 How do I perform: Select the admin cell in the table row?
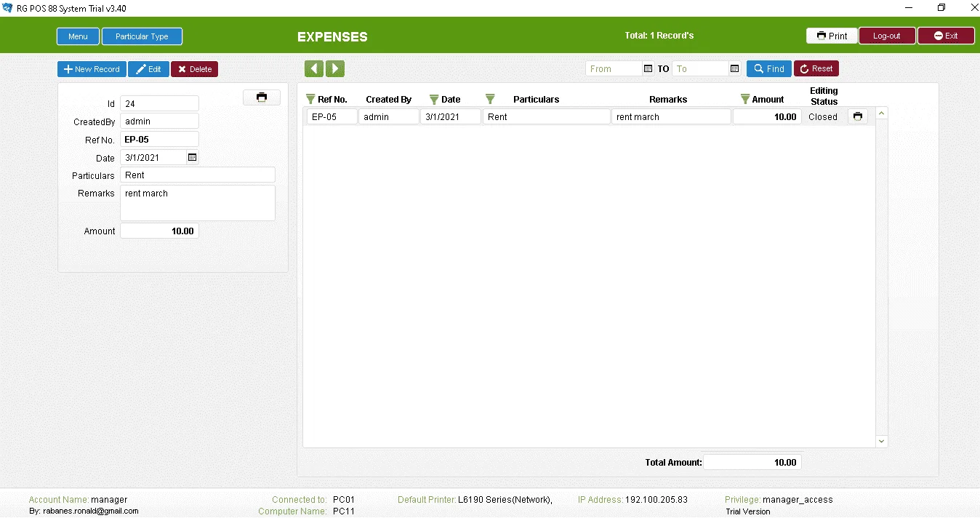389,116
